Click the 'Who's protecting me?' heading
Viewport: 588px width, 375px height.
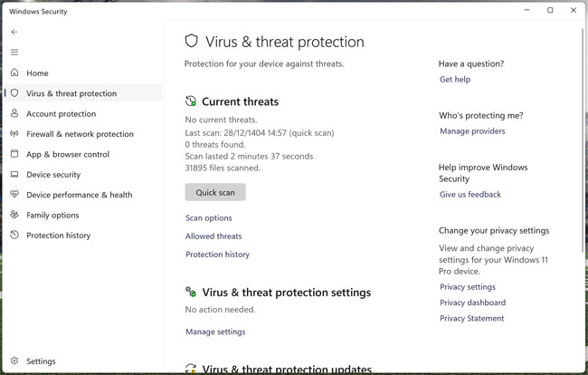point(480,116)
